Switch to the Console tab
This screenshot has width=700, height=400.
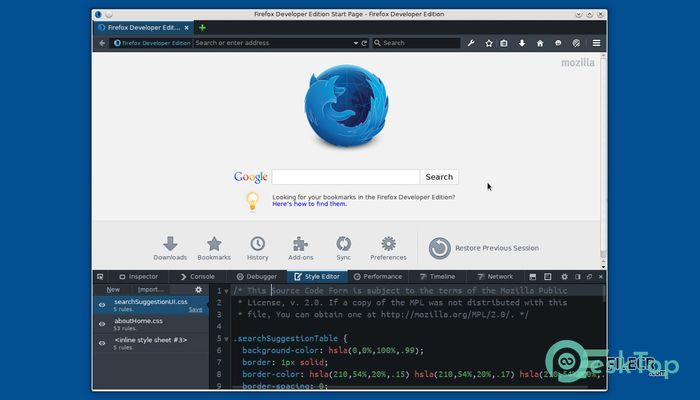tap(197, 277)
